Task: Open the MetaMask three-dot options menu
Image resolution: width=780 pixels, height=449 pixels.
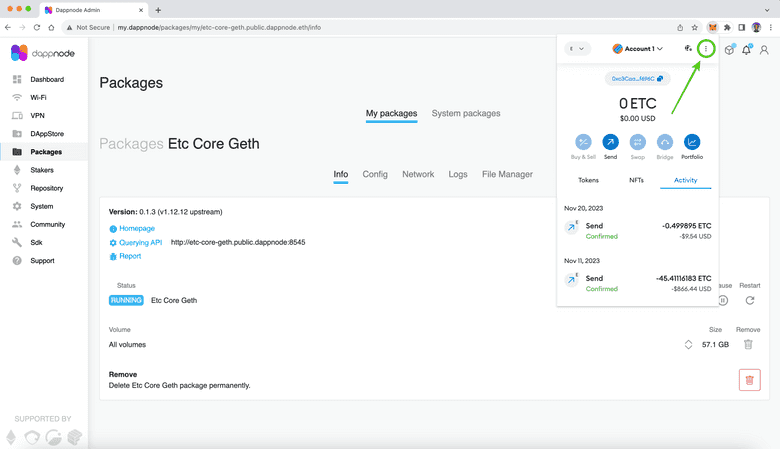Action: (706, 48)
